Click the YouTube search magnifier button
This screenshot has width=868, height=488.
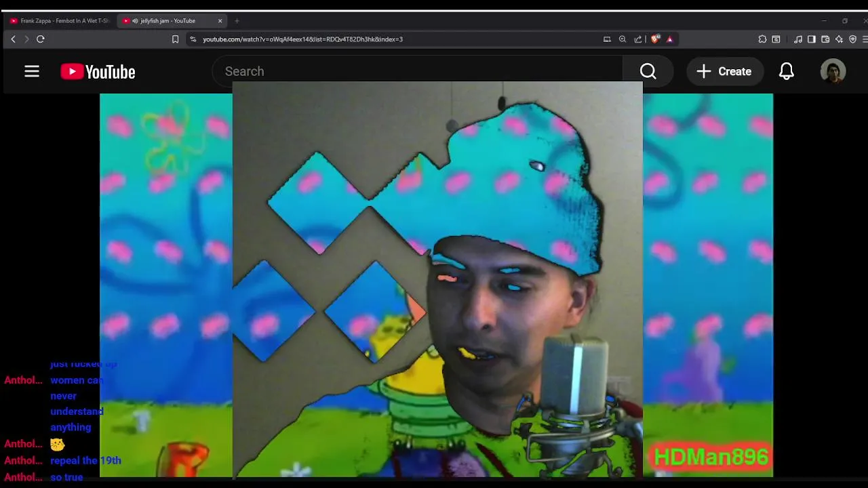click(648, 71)
